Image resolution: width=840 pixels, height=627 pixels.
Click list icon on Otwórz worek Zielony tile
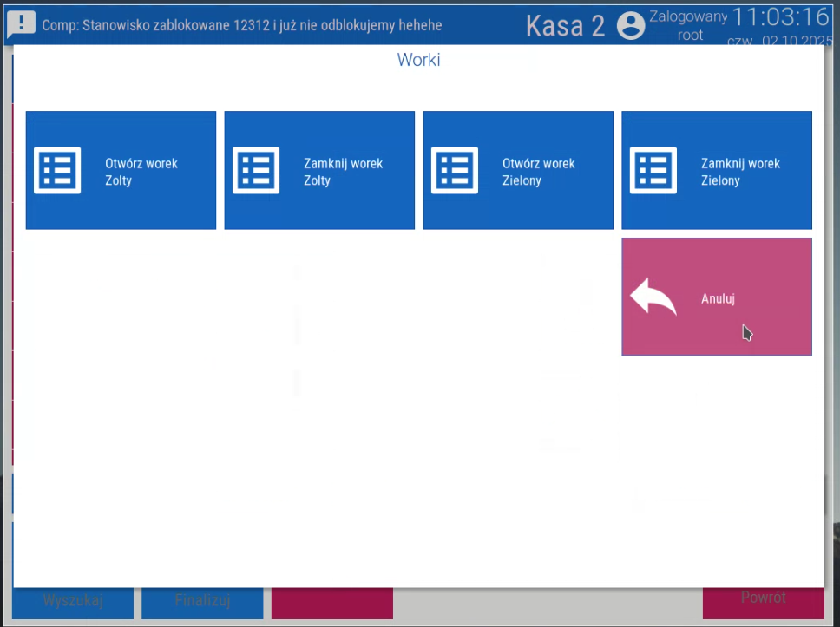tap(455, 171)
